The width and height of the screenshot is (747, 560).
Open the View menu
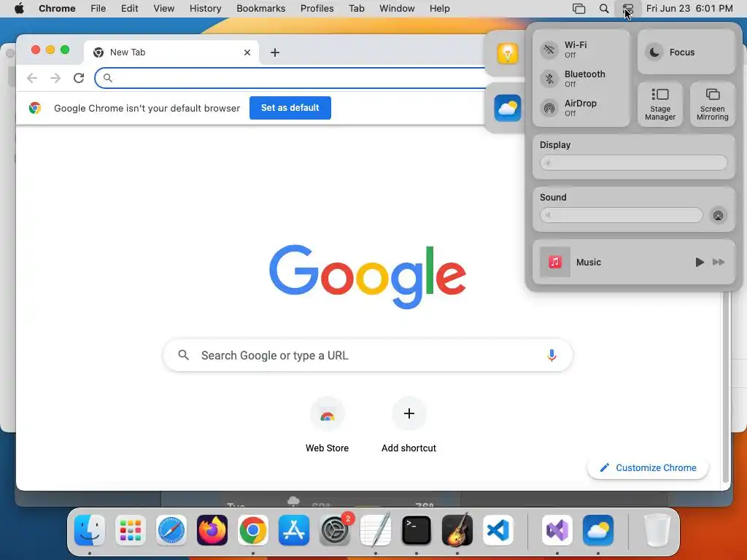[164, 9]
